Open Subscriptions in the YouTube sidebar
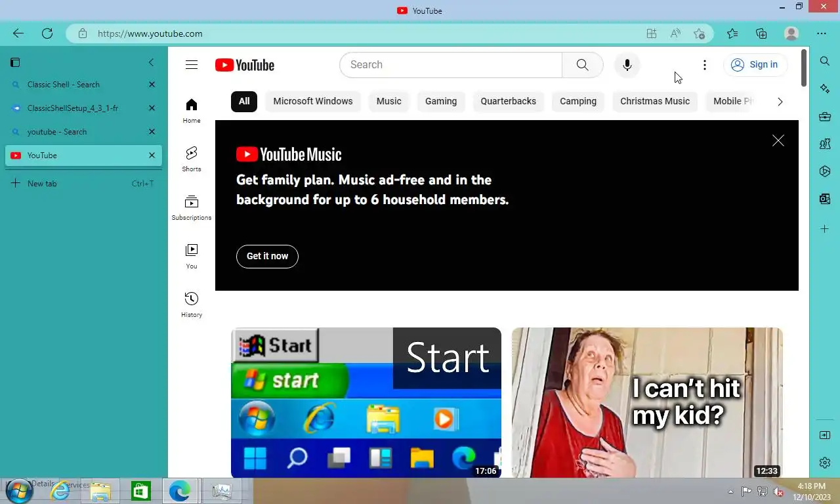The image size is (840, 504). pos(192,208)
